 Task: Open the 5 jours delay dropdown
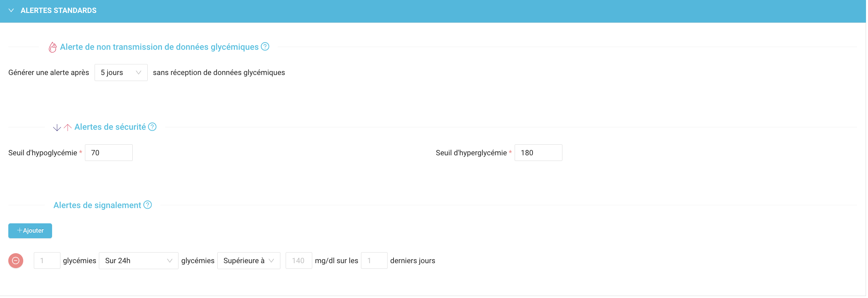[x=121, y=73]
